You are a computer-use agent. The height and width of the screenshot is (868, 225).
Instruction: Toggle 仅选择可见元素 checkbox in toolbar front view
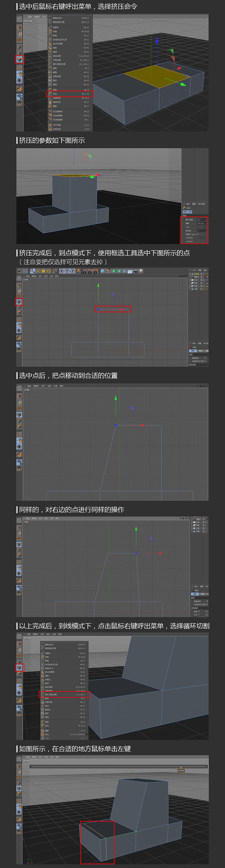[205, 361]
